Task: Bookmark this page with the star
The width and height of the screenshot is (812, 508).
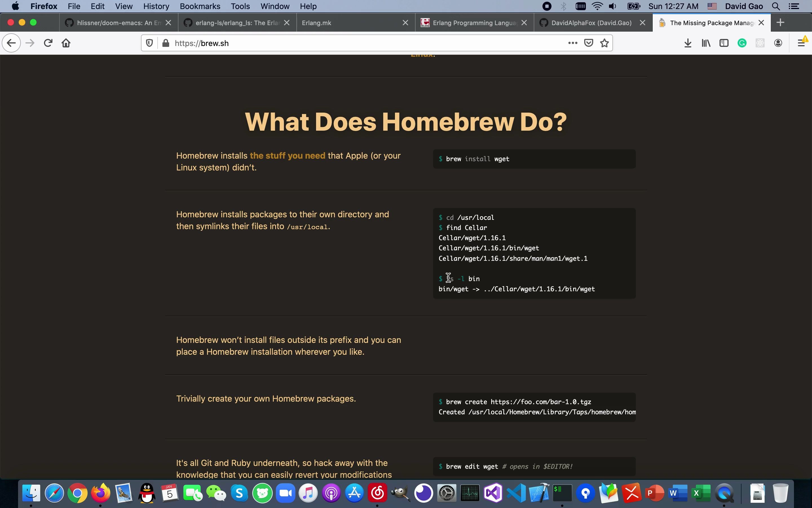Action: [604, 43]
